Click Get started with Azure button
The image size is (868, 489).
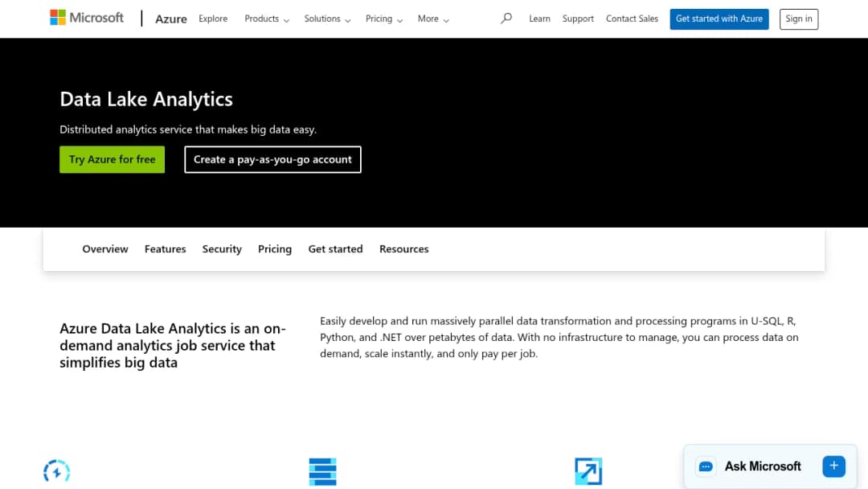pos(719,18)
